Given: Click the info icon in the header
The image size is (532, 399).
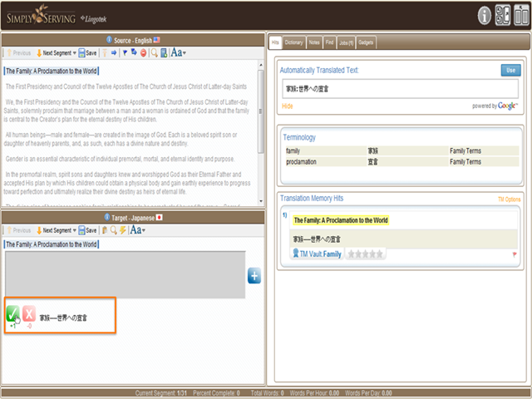Looking at the screenshot, I should (x=484, y=16).
